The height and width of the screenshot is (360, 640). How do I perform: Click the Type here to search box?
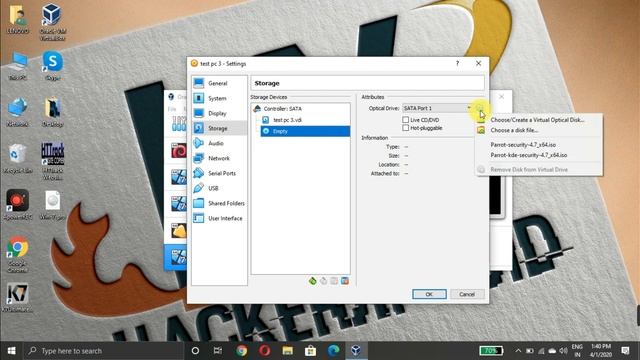pos(103,351)
